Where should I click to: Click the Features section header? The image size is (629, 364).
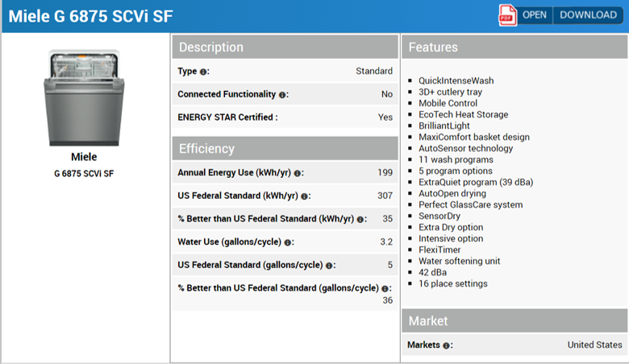[x=514, y=47]
